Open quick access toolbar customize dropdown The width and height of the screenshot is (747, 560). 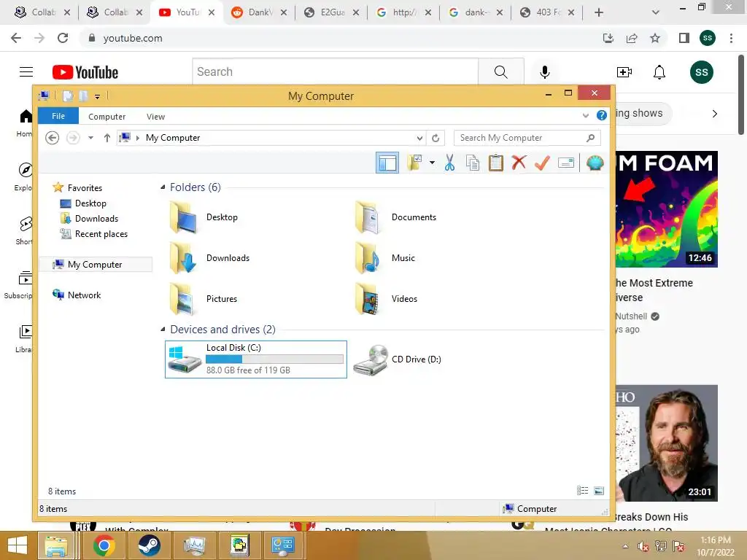click(97, 97)
